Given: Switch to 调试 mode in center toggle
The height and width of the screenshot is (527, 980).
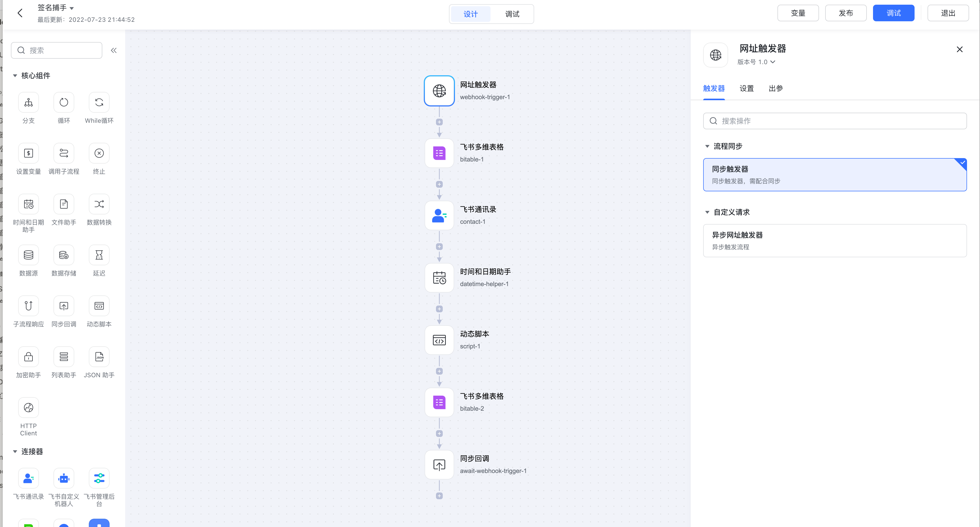Looking at the screenshot, I should [x=512, y=14].
